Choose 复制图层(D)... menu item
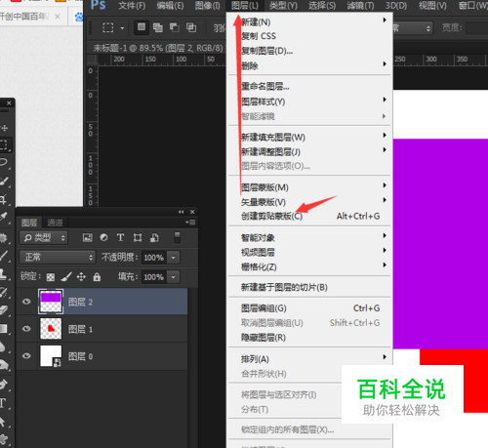 [x=309, y=51]
